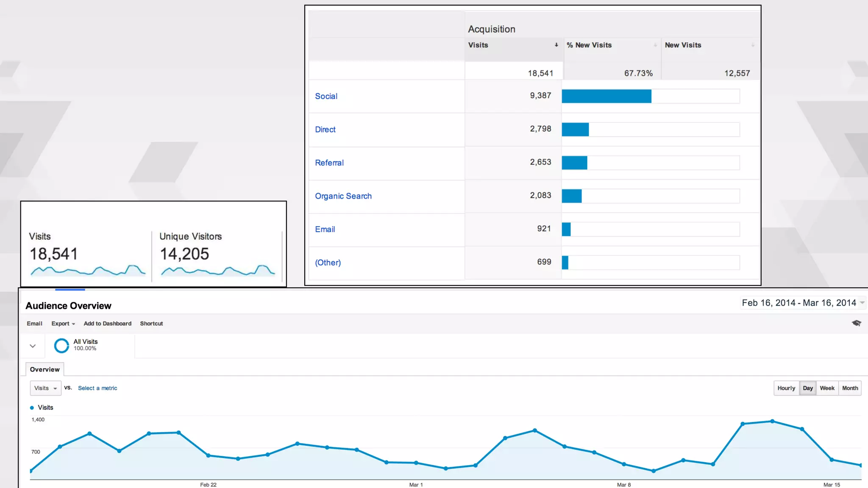Click Select a metric link
This screenshot has width=868, height=488.
click(97, 388)
